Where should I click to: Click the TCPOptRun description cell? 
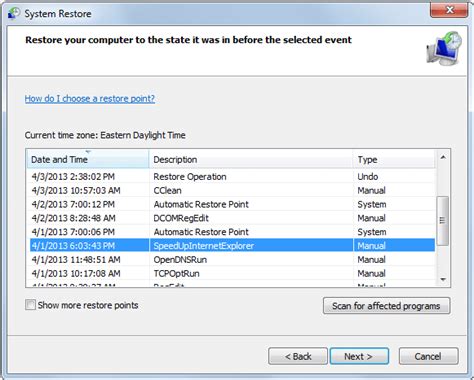coord(176,273)
